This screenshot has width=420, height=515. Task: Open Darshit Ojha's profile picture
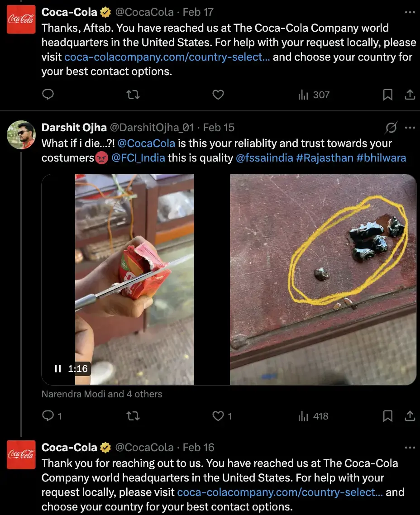(x=21, y=135)
